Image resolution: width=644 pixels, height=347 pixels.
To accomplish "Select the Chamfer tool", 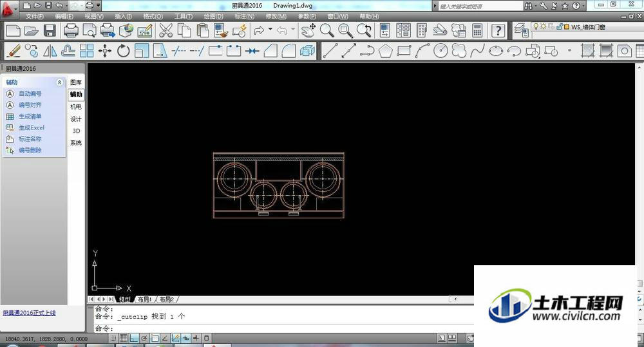I will coord(270,51).
